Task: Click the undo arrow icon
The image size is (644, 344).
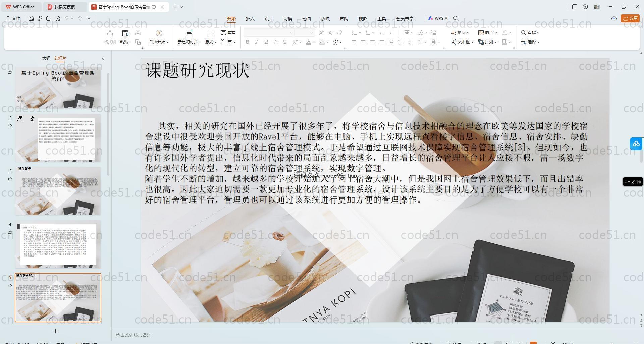Action: pos(67,18)
